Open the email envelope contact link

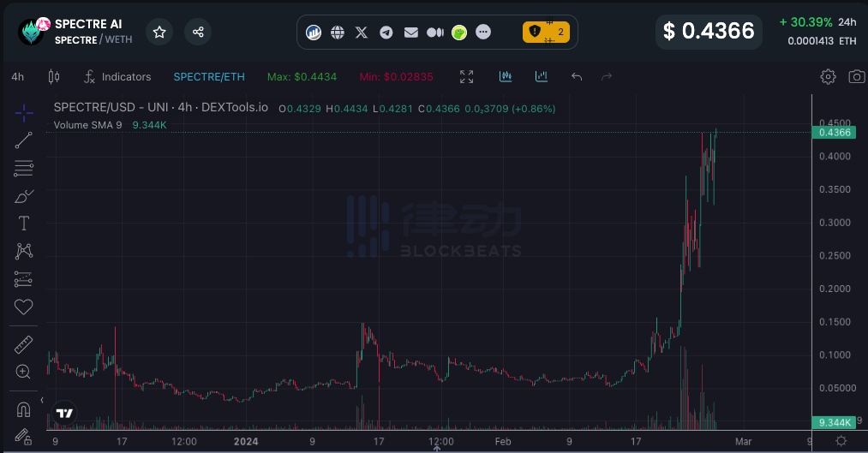coord(410,32)
